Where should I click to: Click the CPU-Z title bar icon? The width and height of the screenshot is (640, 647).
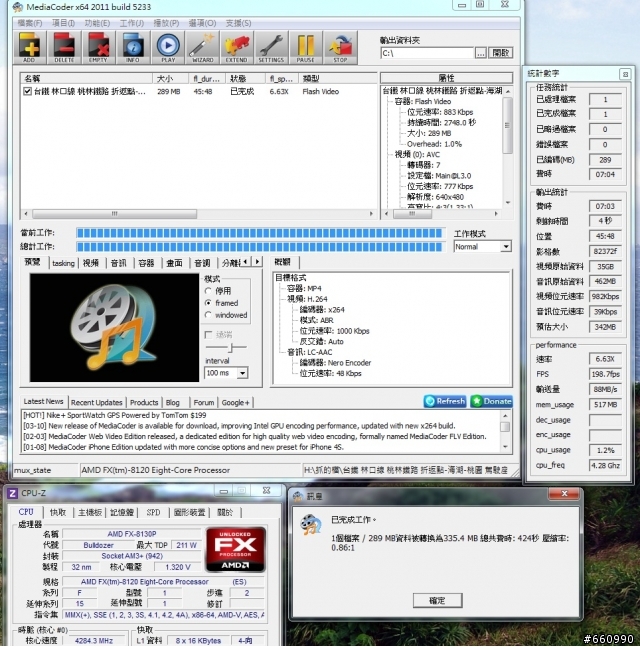(x=13, y=493)
